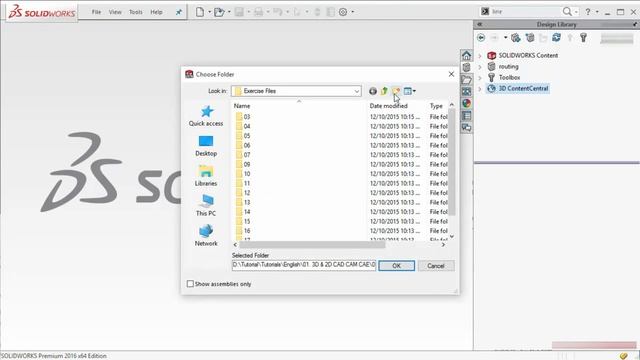Open the File Explorer task pane tab

[x=467, y=80]
